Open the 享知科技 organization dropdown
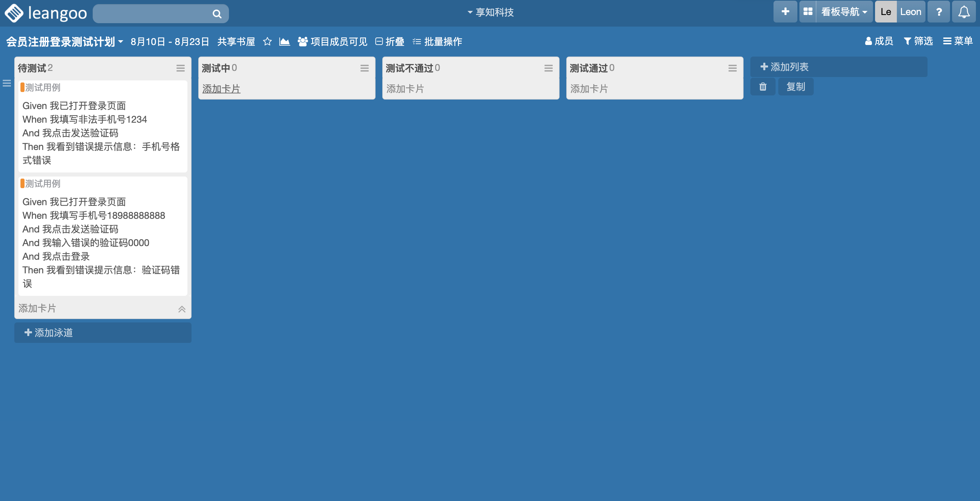 click(490, 13)
